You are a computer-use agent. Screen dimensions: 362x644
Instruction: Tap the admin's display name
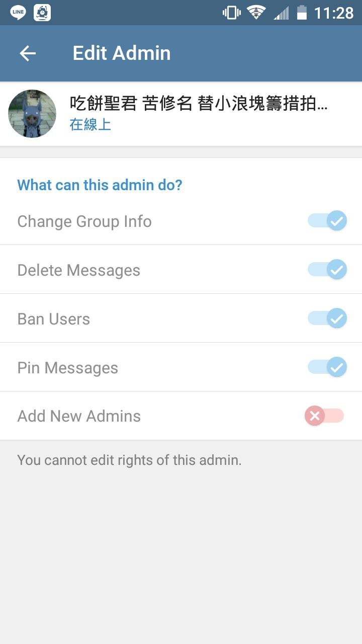[x=199, y=104]
